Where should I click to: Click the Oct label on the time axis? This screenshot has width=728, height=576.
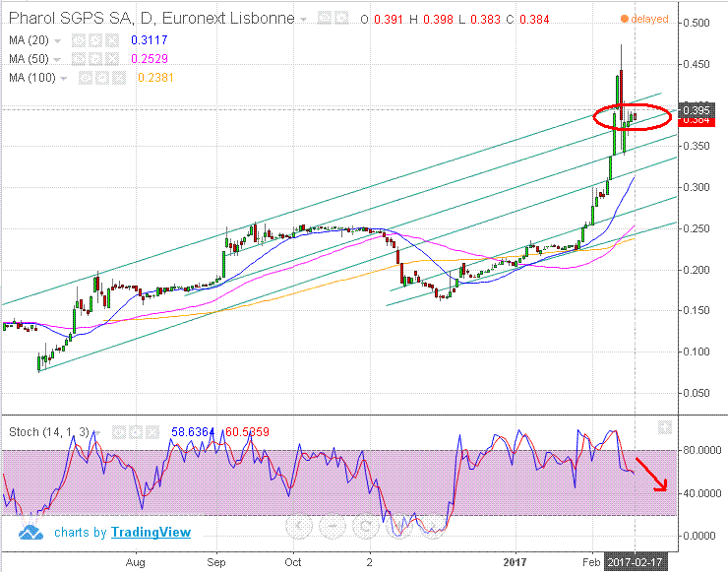point(293,562)
